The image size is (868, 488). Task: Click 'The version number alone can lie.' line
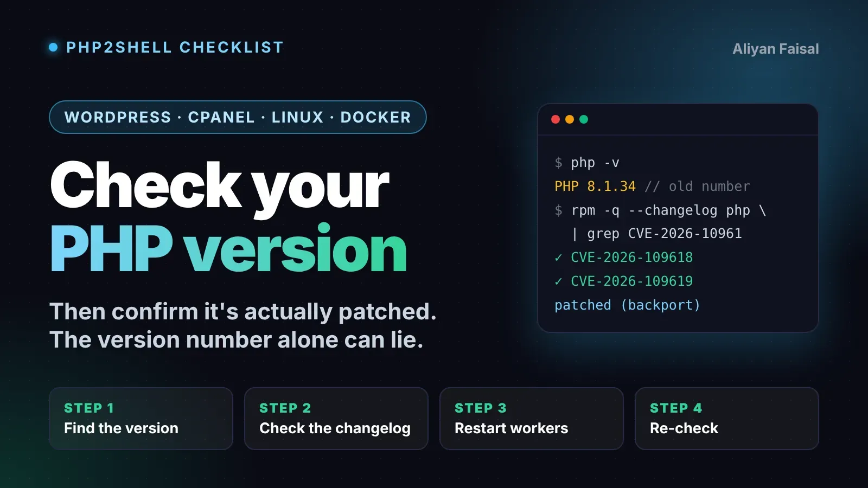(x=237, y=340)
